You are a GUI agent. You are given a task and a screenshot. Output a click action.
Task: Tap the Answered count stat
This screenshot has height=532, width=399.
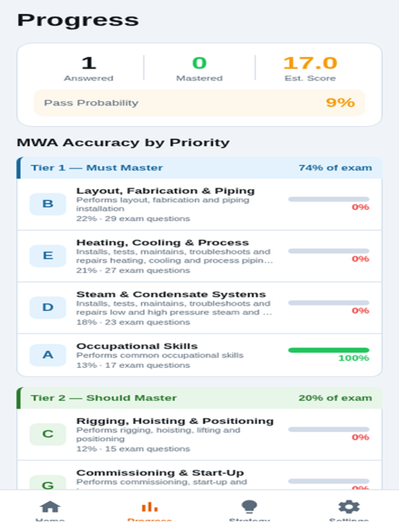tap(89, 68)
